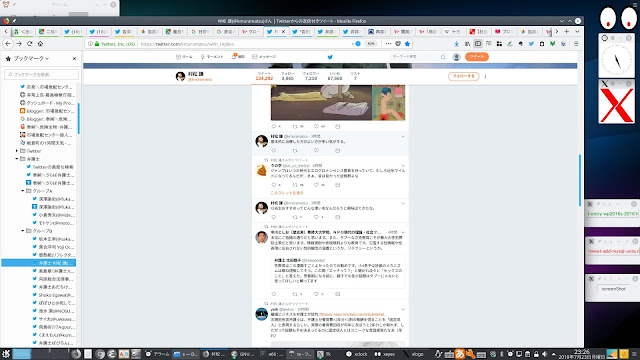This screenshot has height=360, width=640.
Task: Open the profile more options vertical dots
Action: pos(485,76)
